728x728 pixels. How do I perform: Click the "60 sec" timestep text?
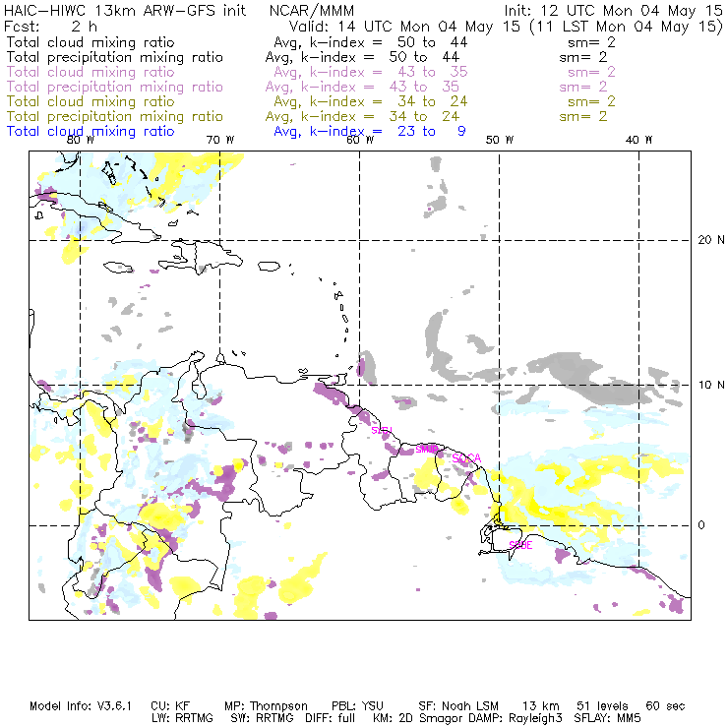pos(665,706)
